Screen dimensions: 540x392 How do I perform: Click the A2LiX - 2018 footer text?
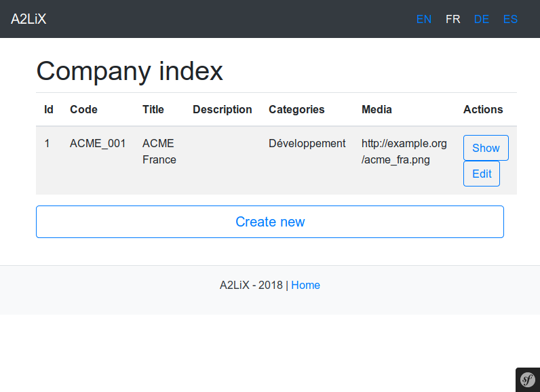(252, 285)
